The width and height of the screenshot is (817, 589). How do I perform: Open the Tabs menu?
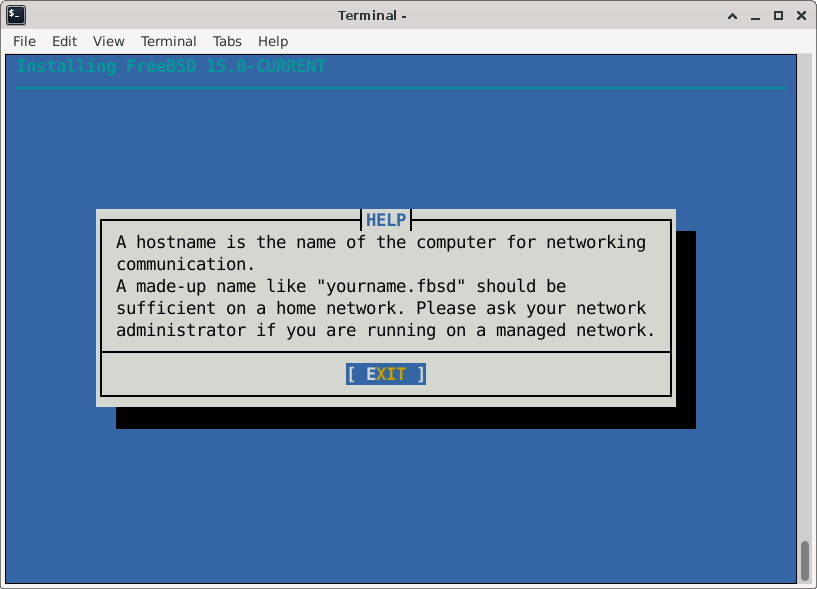(227, 41)
